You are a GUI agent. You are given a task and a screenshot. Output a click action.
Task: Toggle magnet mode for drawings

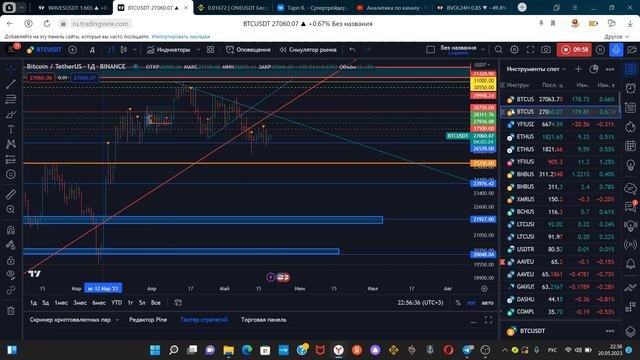[11, 230]
